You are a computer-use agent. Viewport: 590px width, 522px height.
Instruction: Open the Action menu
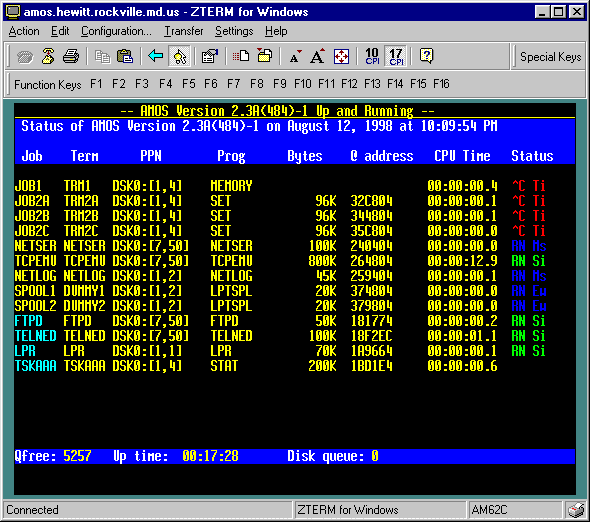point(24,31)
